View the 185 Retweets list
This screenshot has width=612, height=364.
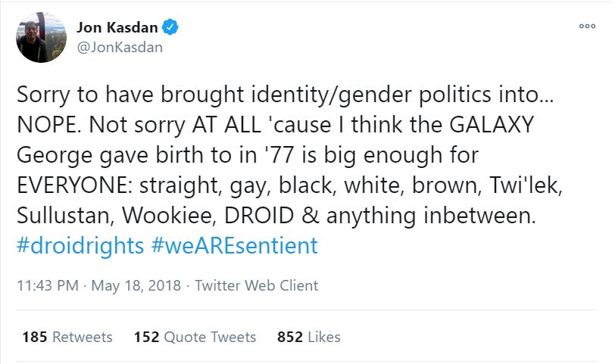(67, 337)
